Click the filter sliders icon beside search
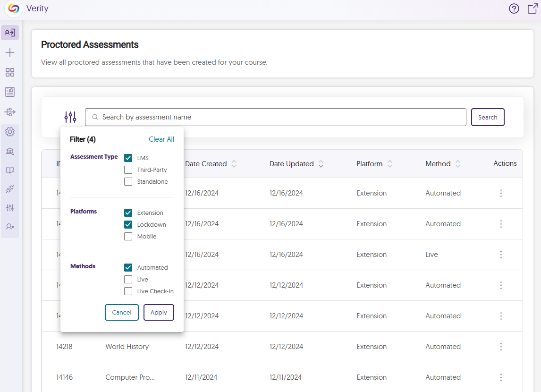The image size is (541, 392). click(x=70, y=117)
